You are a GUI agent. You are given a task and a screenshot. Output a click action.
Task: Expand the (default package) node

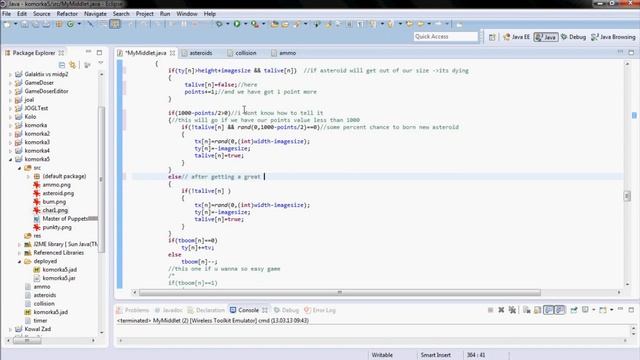(x=28, y=177)
